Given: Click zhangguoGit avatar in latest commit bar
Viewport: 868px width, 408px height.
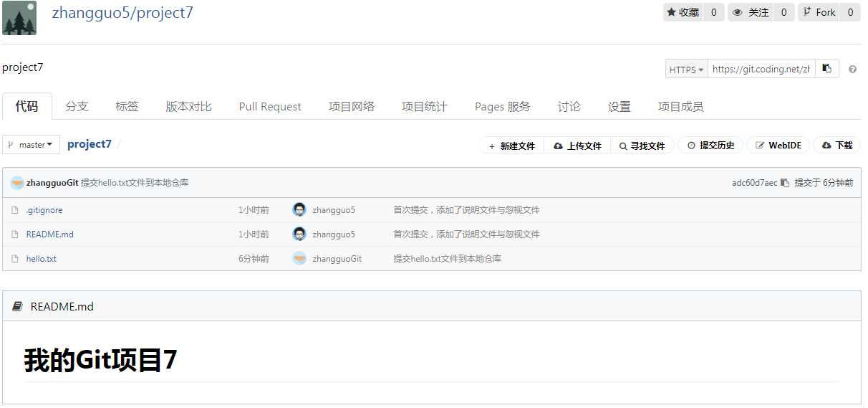Looking at the screenshot, I should point(17,183).
